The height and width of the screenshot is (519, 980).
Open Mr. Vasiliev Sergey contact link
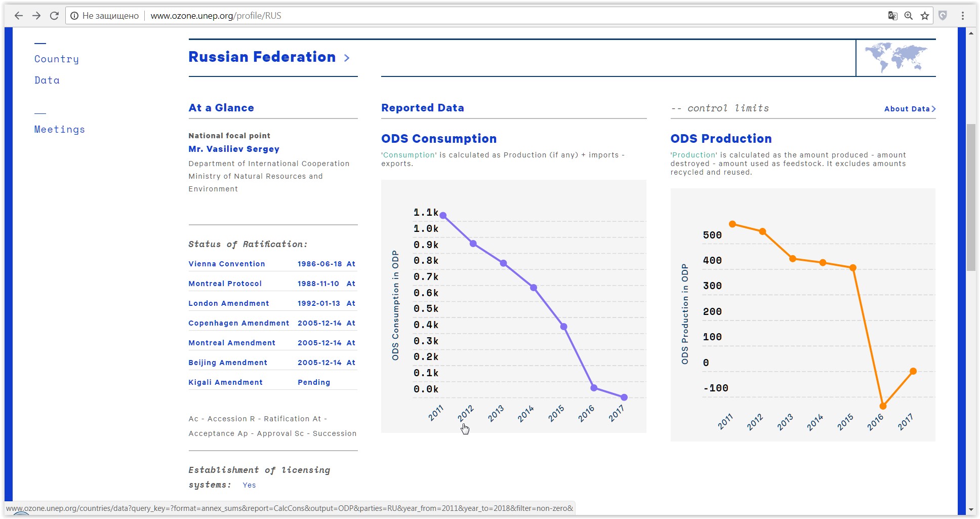tap(234, 149)
